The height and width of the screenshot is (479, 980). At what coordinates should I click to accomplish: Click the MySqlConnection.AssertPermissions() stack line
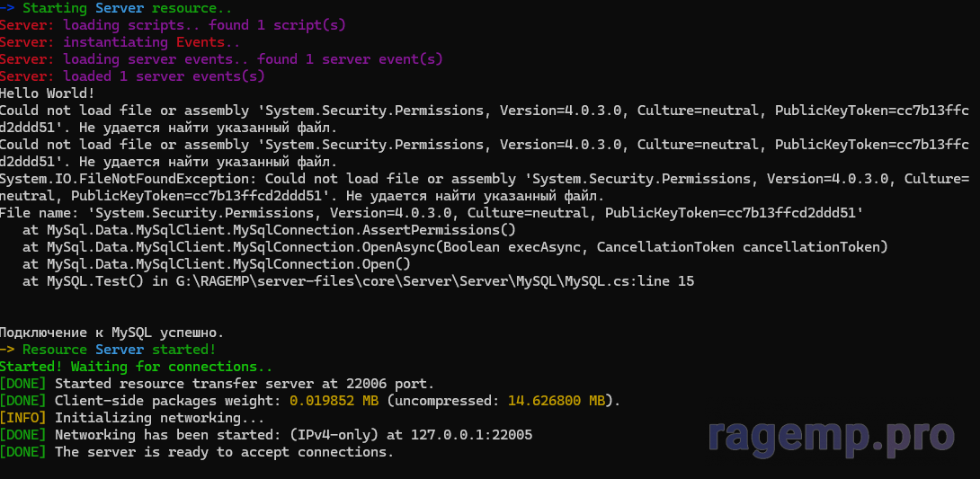click(x=269, y=230)
